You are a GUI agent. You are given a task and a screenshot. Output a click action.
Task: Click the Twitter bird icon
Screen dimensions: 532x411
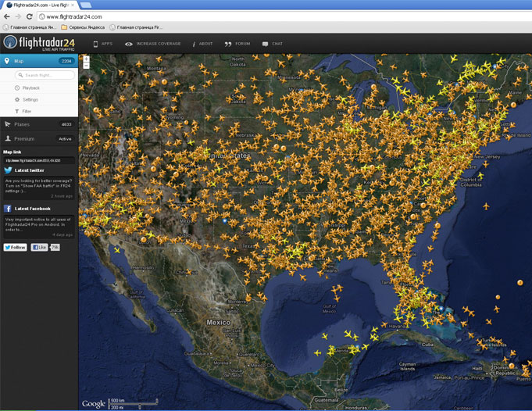[x=8, y=170]
